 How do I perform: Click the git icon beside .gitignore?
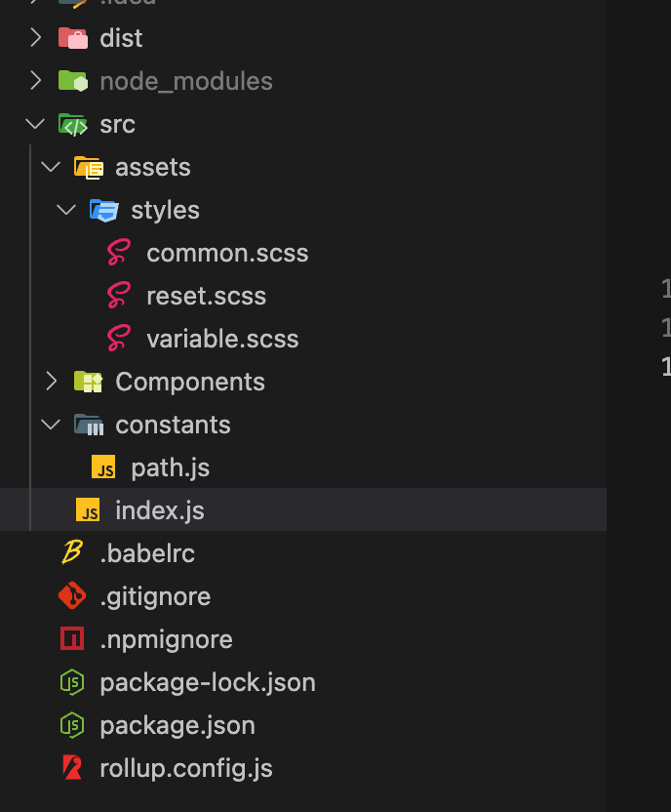pos(72,596)
